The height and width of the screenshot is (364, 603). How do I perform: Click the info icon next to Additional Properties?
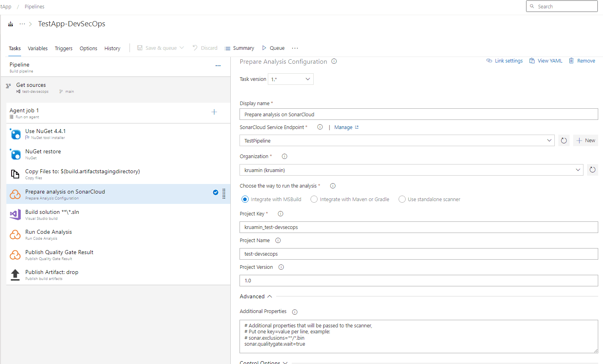pyautogui.click(x=295, y=312)
